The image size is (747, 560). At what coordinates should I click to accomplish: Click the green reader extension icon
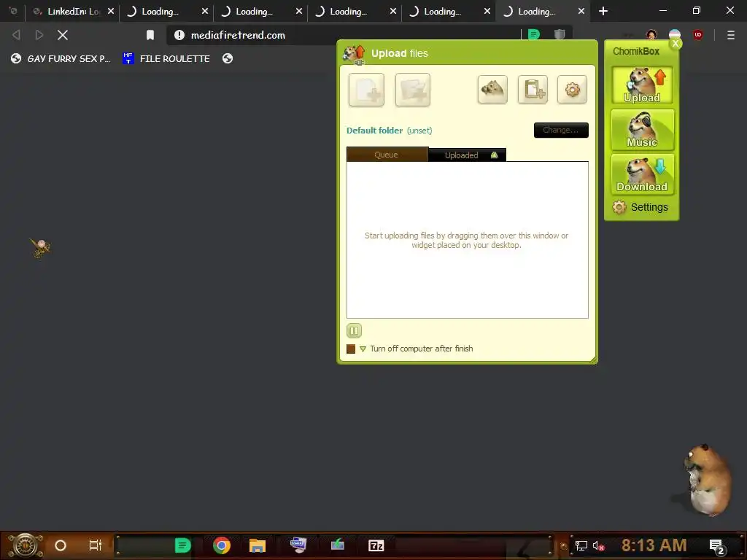534,35
